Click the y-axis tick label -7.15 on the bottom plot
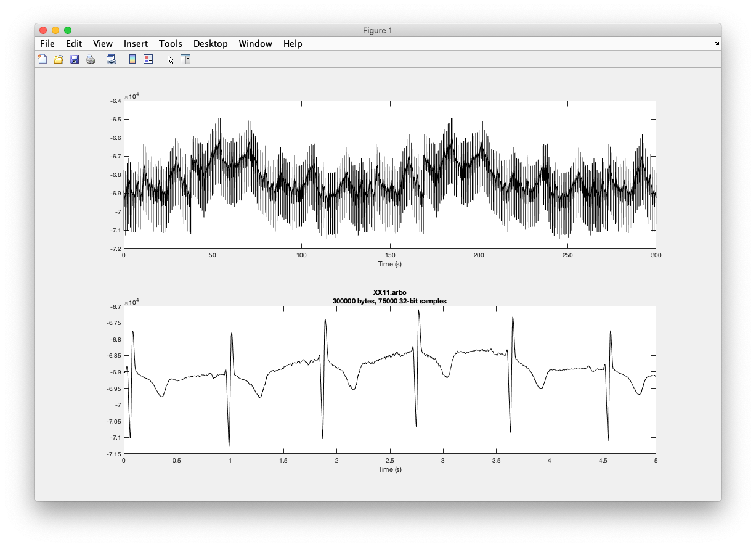The height and width of the screenshot is (547, 756). [113, 454]
